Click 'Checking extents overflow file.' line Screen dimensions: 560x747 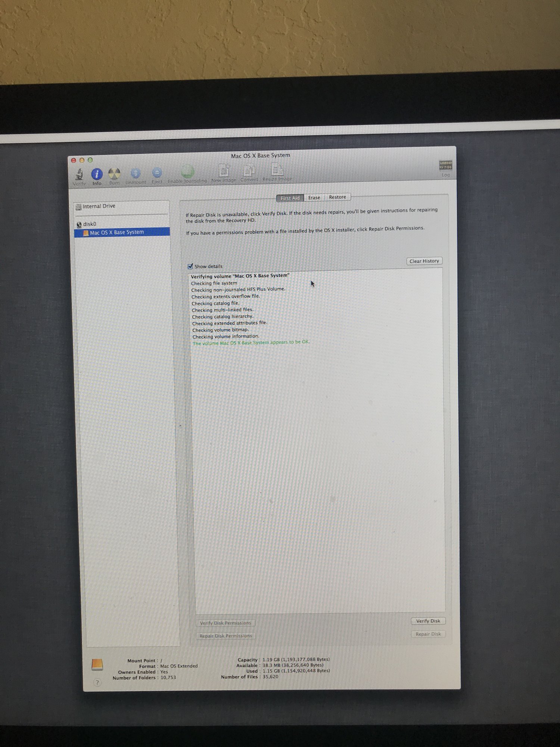point(225,296)
